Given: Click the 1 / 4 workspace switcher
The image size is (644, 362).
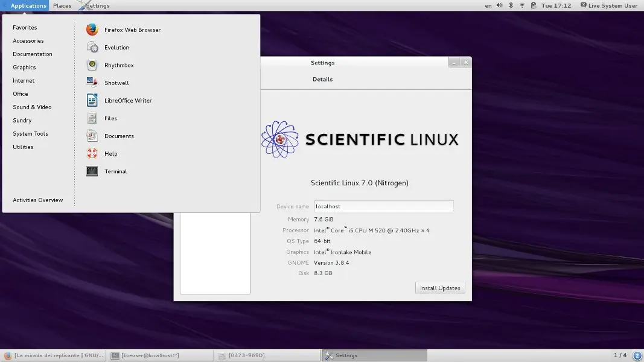Looking at the screenshot, I should point(620,355).
